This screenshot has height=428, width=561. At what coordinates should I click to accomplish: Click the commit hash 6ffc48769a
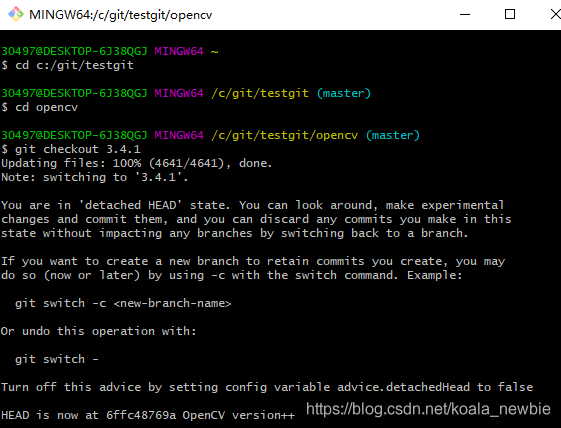141,415
